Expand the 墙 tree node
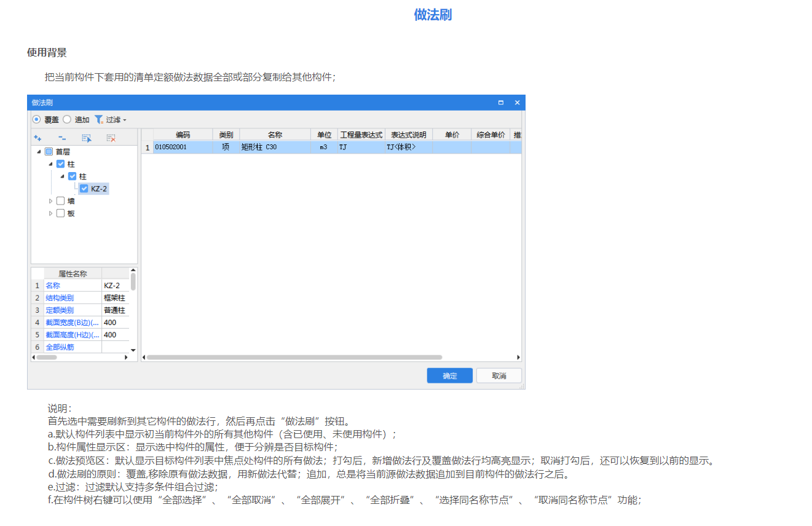This screenshot has height=526, width=812. (x=51, y=201)
